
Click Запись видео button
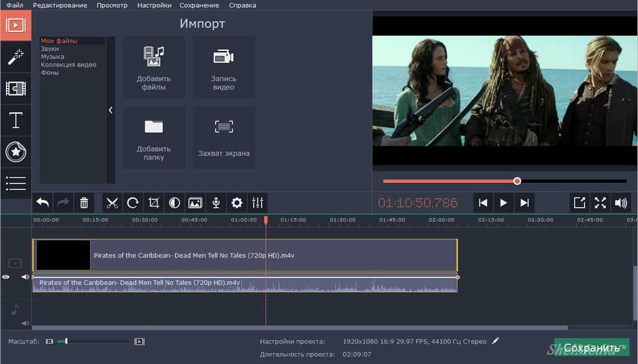(224, 68)
